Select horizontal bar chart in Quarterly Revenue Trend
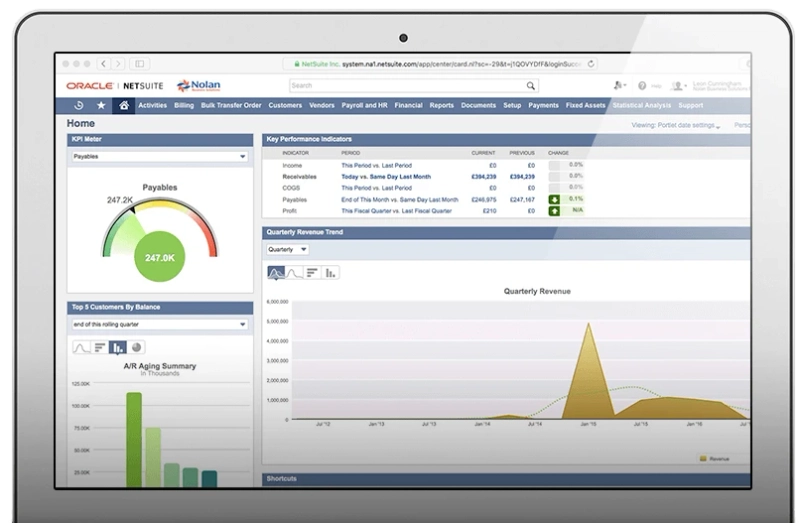 tap(312, 273)
